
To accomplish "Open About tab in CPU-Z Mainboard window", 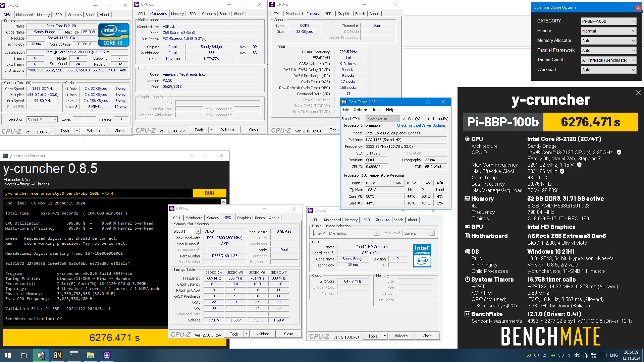I will [x=239, y=14].
